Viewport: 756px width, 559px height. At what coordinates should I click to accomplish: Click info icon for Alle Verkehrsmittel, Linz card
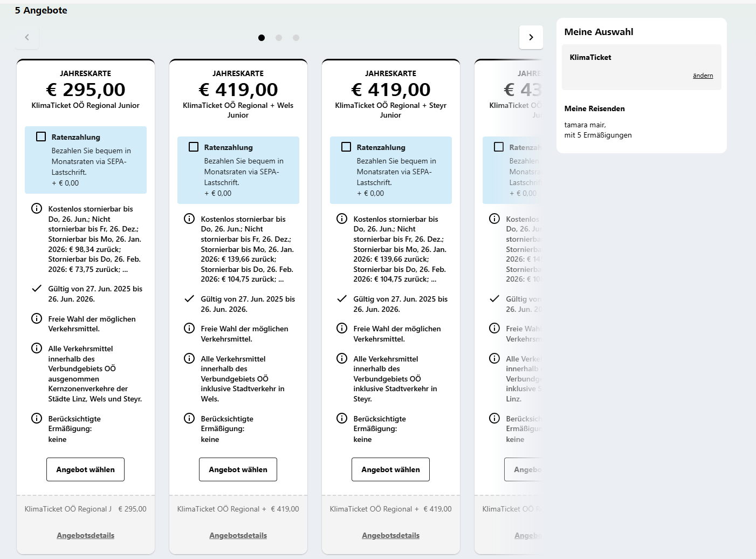[494, 358]
